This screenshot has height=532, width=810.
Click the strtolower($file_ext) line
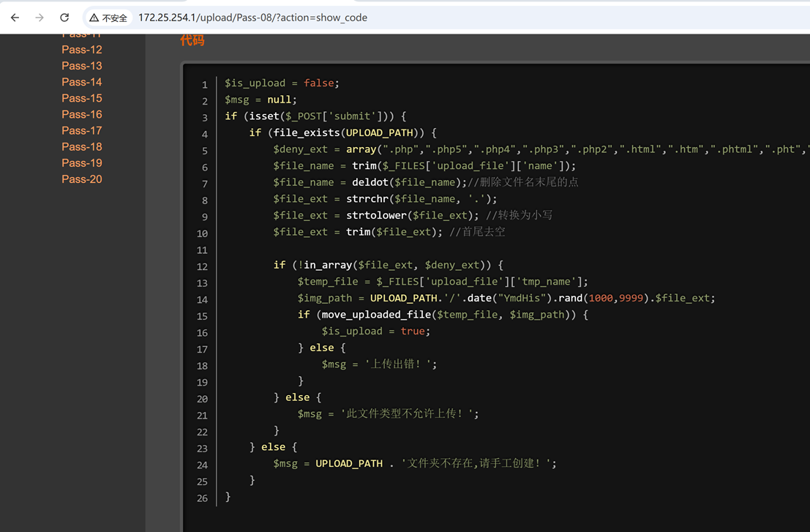click(x=413, y=215)
